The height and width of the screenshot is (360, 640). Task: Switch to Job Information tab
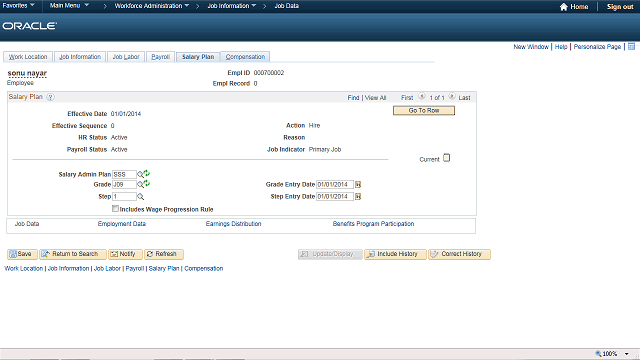[80, 57]
